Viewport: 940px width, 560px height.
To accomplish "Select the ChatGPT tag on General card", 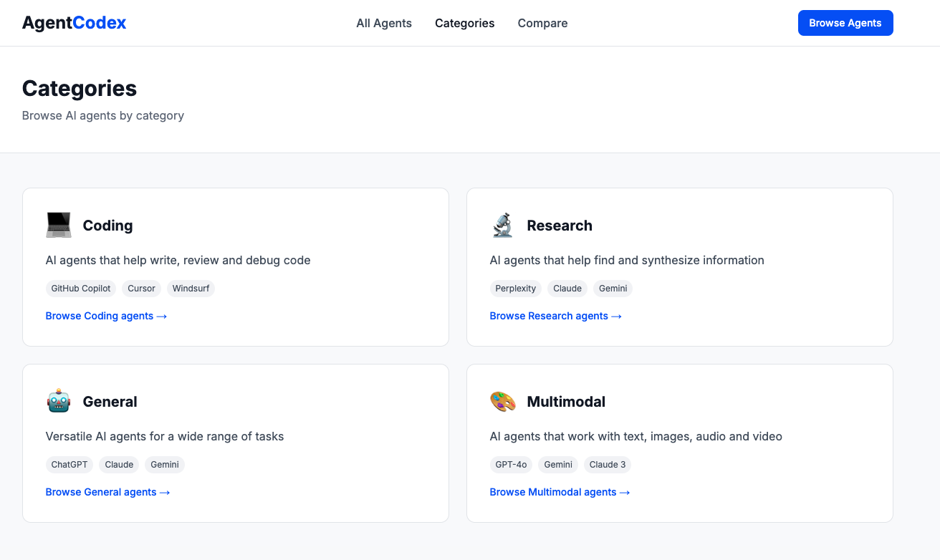I will coord(69,464).
